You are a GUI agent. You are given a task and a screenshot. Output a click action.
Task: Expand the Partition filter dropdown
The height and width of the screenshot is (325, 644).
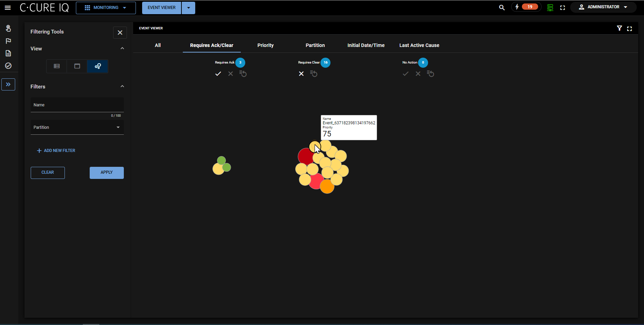tap(77, 127)
